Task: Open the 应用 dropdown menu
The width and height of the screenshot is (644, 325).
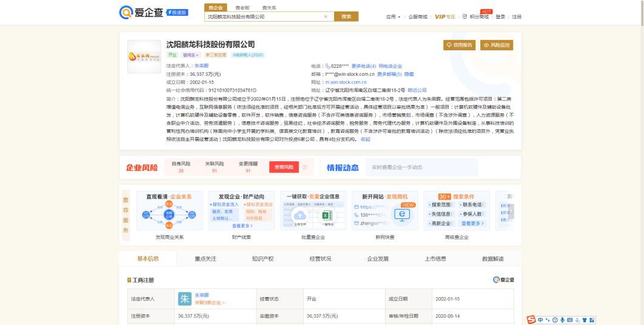Action: [x=393, y=17]
